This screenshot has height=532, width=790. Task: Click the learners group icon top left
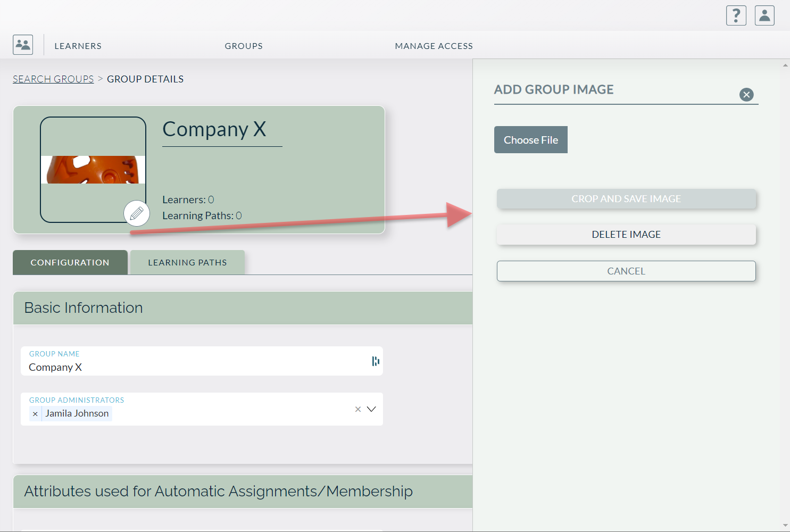click(22, 45)
